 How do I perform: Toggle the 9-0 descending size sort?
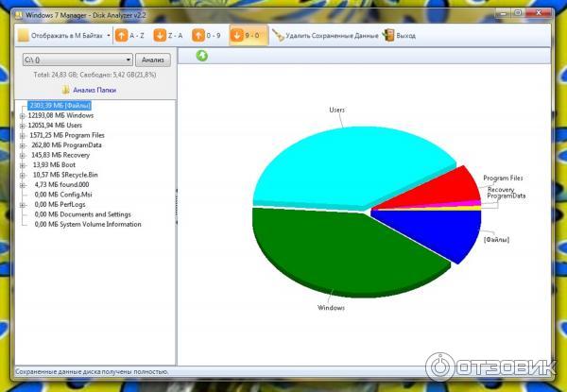coord(248,35)
